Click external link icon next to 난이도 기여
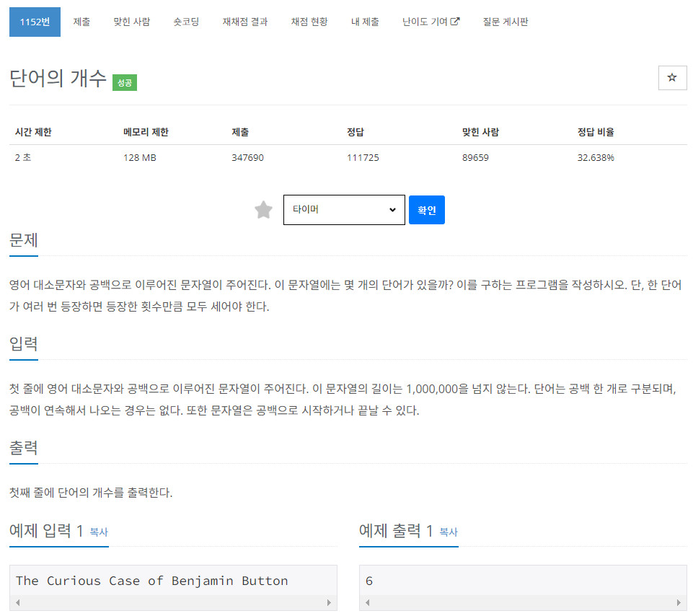Image resolution: width=693 pixels, height=616 pixels. point(455,21)
